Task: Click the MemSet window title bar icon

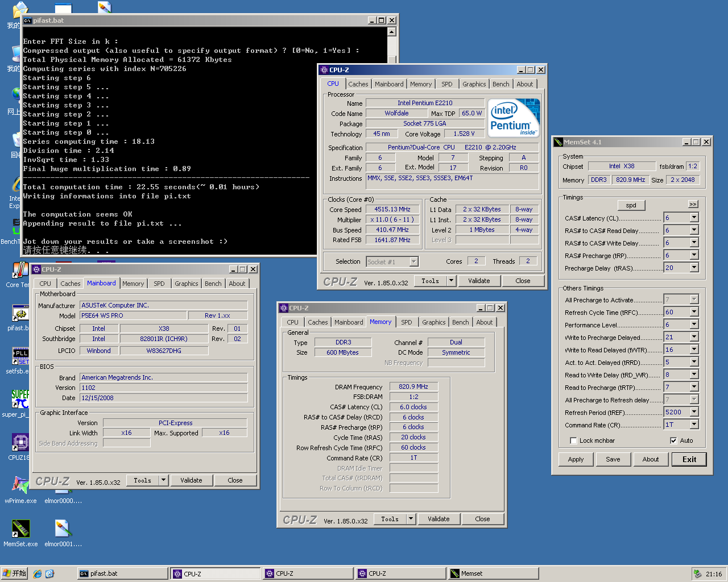Action: pyautogui.click(x=559, y=142)
